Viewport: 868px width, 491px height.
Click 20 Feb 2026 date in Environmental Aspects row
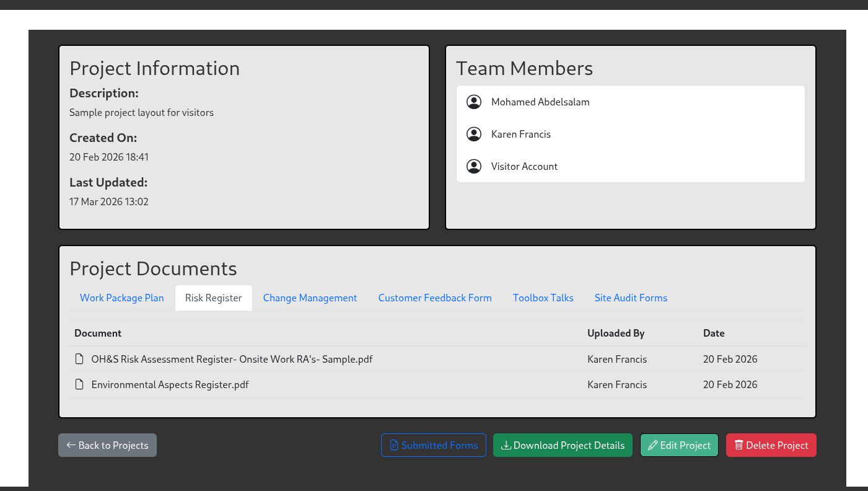coord(730,384)
